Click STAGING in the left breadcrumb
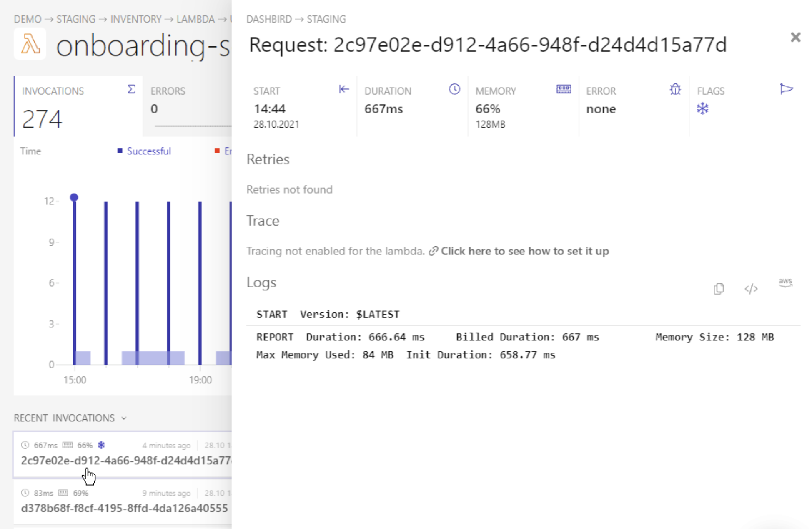 pyautogui.click(x=76, y=19)
